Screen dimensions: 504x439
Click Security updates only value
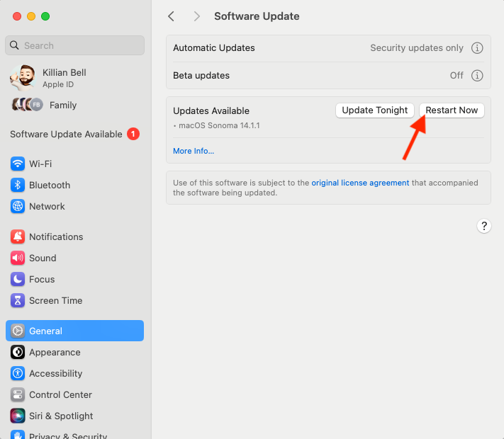tap(417, 48)
